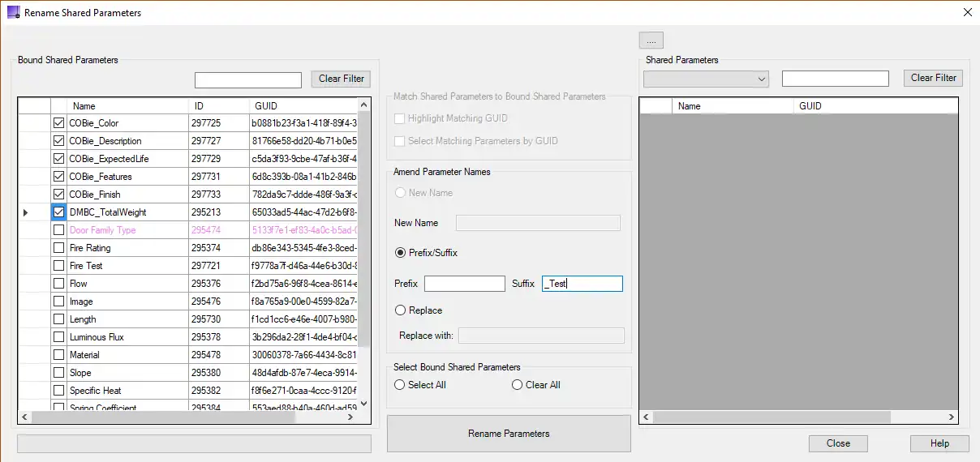Clear Filter for Bound Shared Parameters
980x462 pixels.
click(341, 79)
